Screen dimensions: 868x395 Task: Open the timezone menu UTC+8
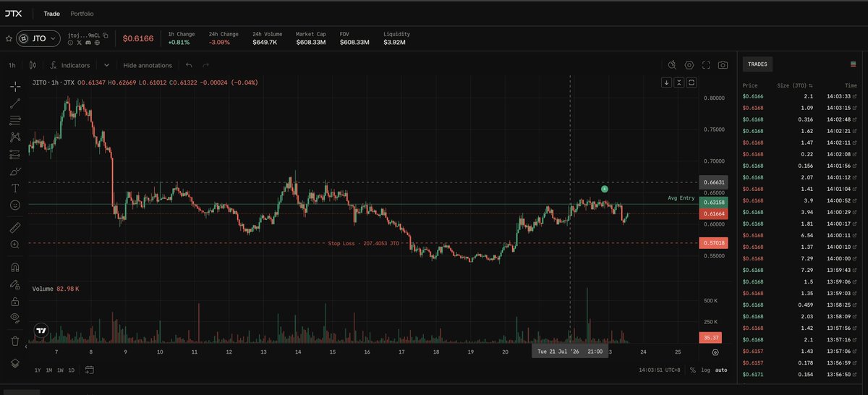coord(659,370)
